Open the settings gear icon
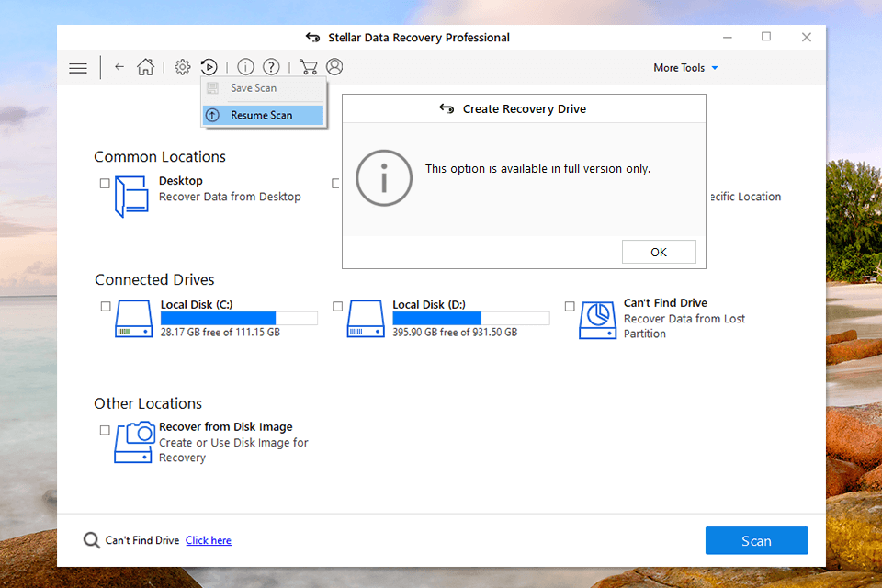 pyautogui.click(x=182, y=67)
